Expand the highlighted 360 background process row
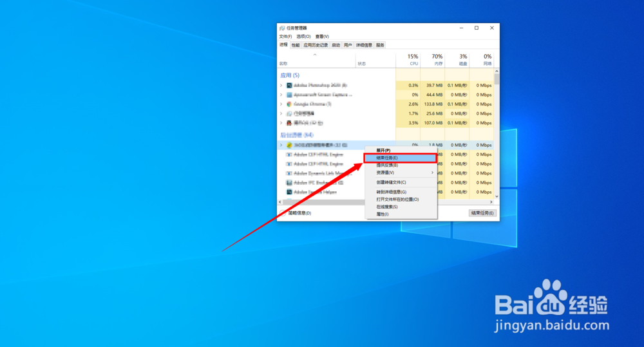Screen dimensions: 644x347 click(x=281, y=145)
